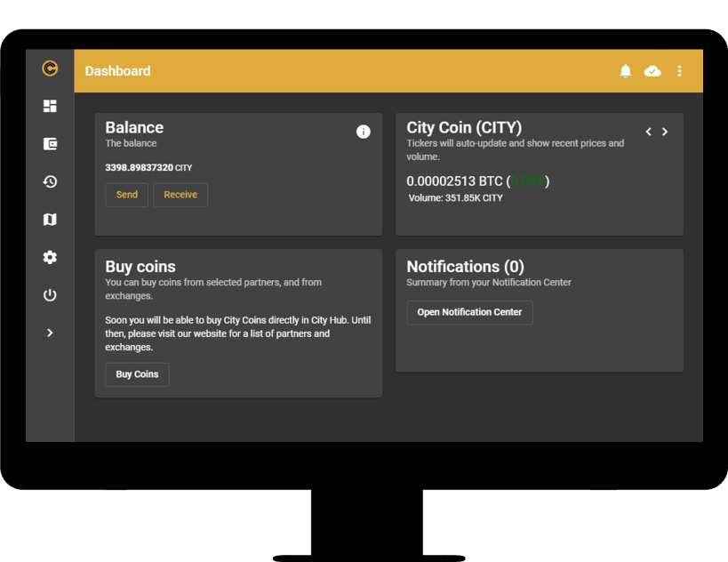Click the balance amount 3398.89837320 CITY
The image size is (728, 562).
tap(148, 168)
